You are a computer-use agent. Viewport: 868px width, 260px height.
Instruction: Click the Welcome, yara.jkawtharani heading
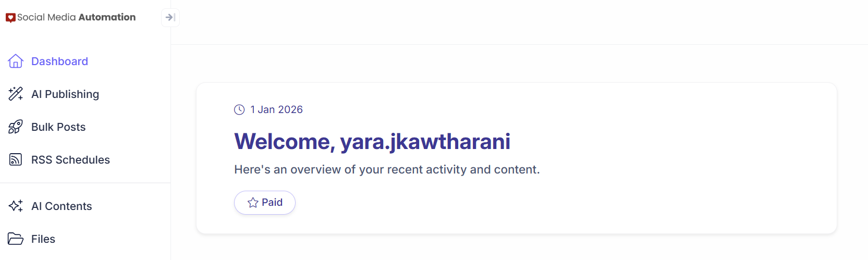[372, 141]
